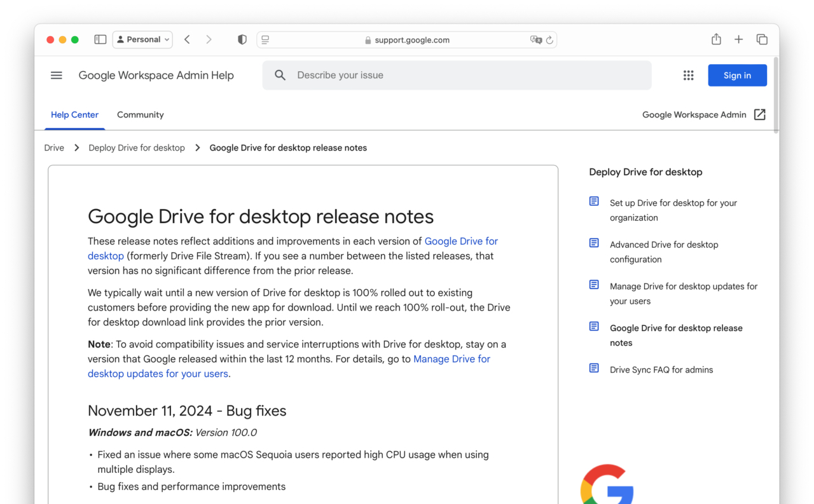Open the Share icon in toolbar
The height and width of the screenshot is (504, 814).
click(x=716, y=39)
